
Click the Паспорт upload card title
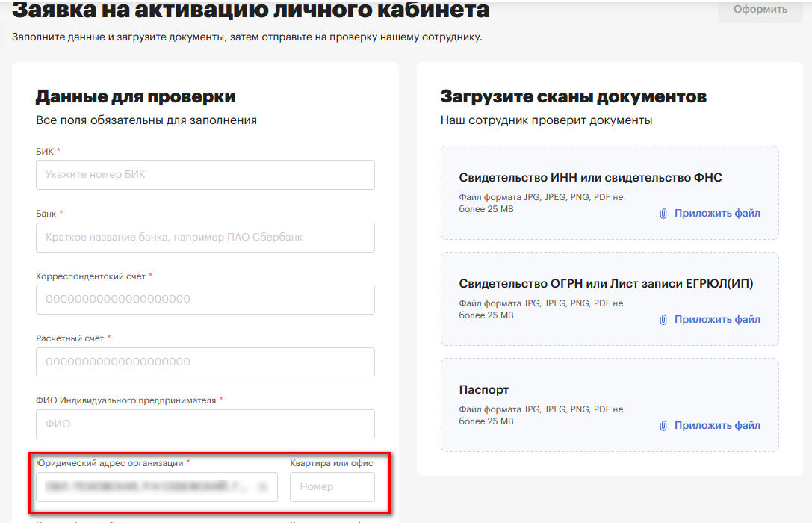[x=483, y=390]
